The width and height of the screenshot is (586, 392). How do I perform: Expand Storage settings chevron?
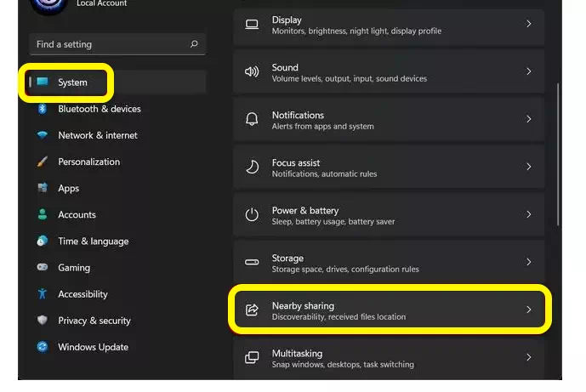[528, 262]
